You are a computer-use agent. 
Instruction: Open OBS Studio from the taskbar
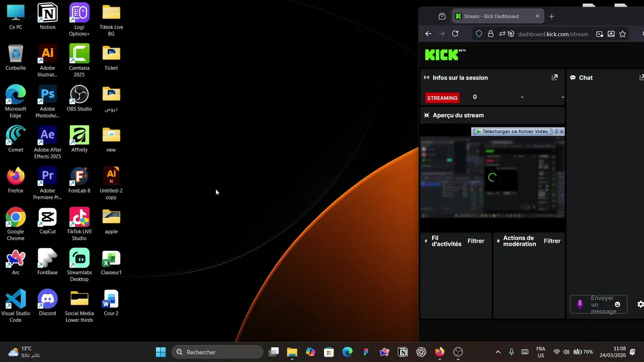pyautogui.click(x=458, y=352)
